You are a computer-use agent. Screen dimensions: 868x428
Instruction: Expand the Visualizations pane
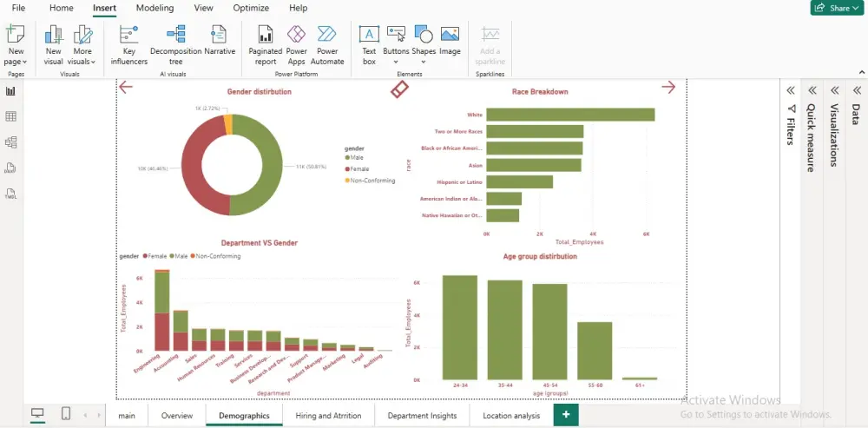[x=834, y=90]
